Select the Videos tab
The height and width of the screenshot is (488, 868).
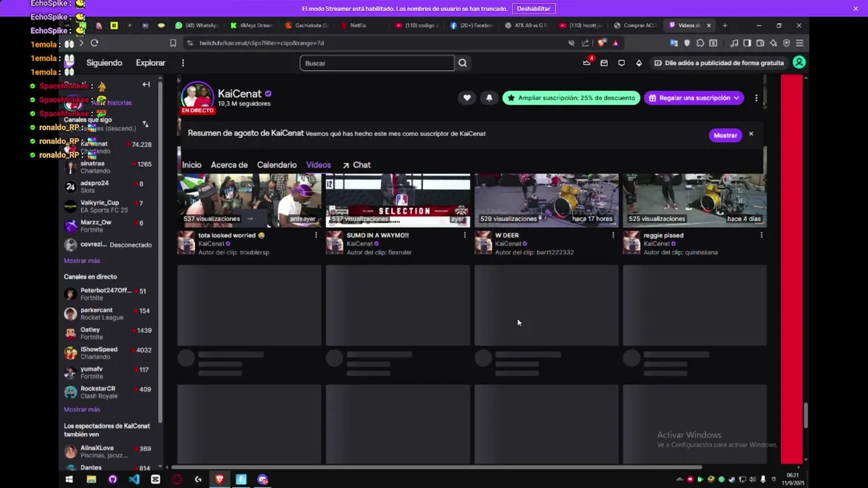tap(318, 165)
